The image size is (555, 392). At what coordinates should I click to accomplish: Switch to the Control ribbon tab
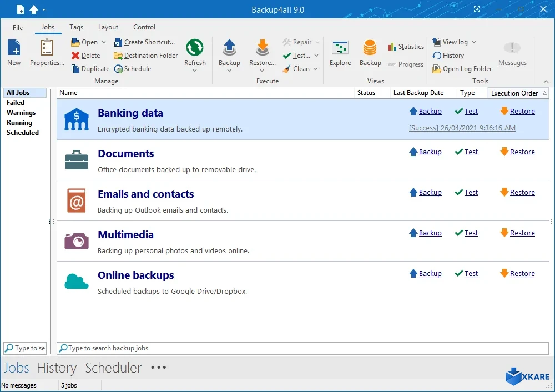144,27
